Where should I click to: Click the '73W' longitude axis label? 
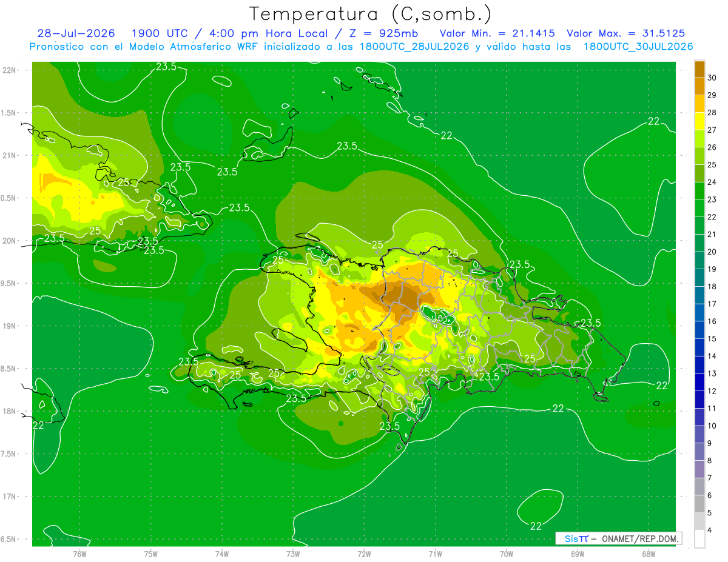point(293,554)
